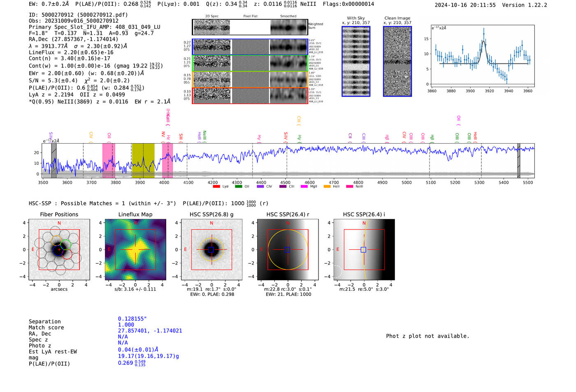This screenshot has width=576, height=392.
Task: Click the ID 5000270912 text line
Action: click(78, 15)
